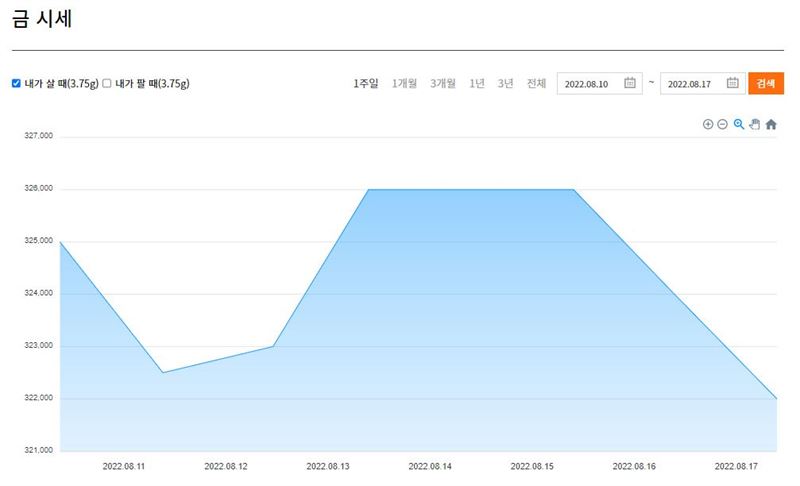Show the 1년 price range
Image resolution: width=800 pixels, height=486 pixels.
[x=477, y=83]
